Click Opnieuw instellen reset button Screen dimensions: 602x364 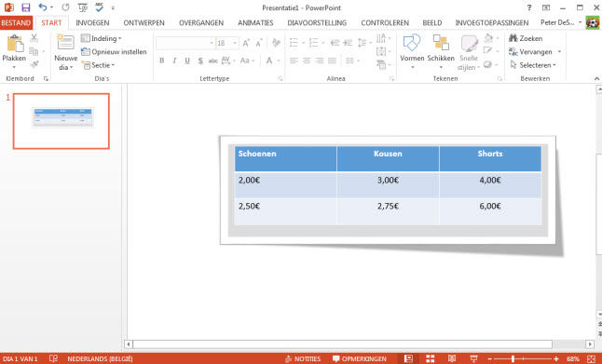tap(114, 52)
